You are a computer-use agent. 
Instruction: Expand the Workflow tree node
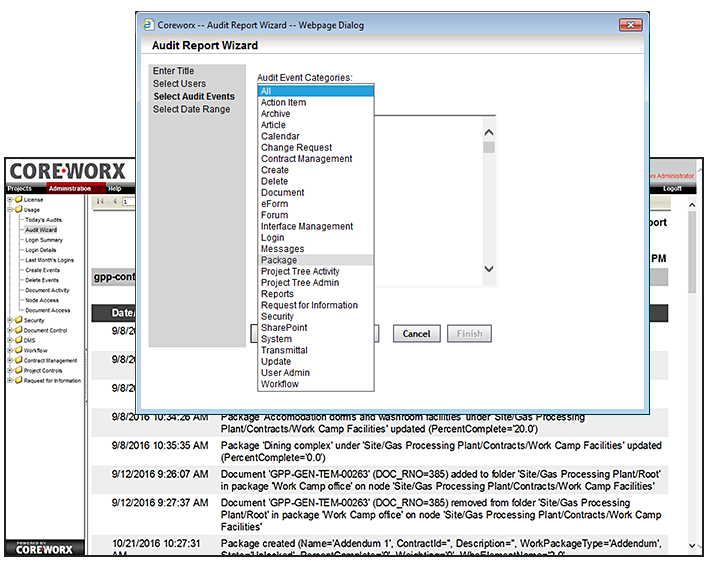pos(9,350)
